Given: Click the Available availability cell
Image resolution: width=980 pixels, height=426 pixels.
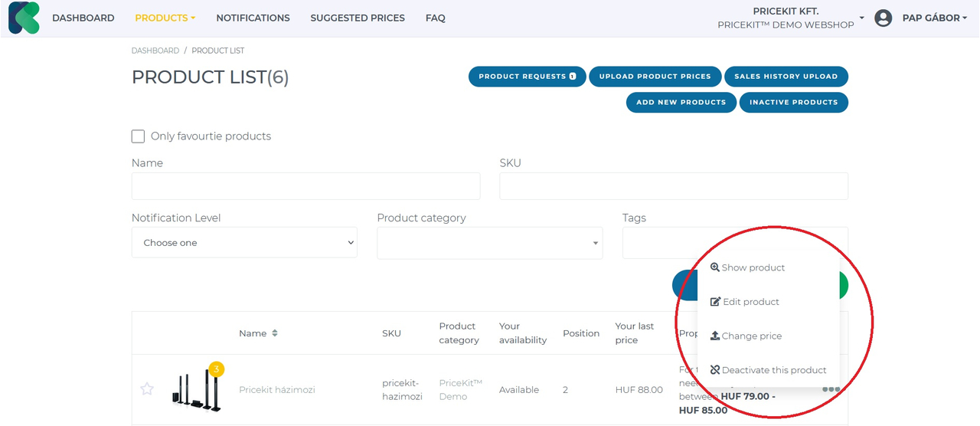Looking at the screenshot, I should tap(519, 389).
